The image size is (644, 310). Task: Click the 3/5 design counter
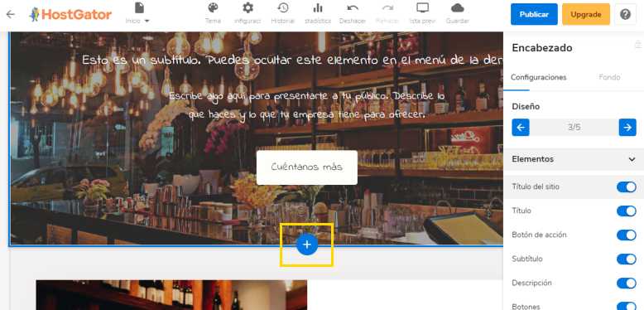574,128
